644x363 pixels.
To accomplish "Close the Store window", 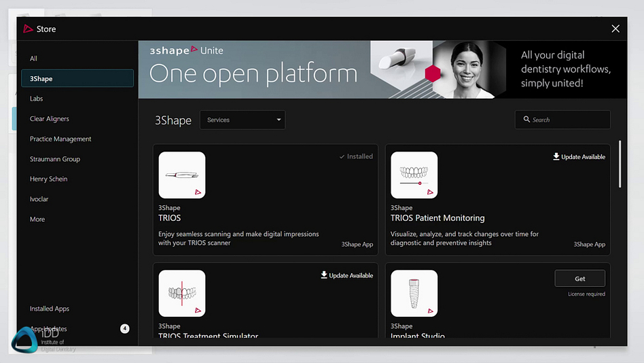I will 615,29.
